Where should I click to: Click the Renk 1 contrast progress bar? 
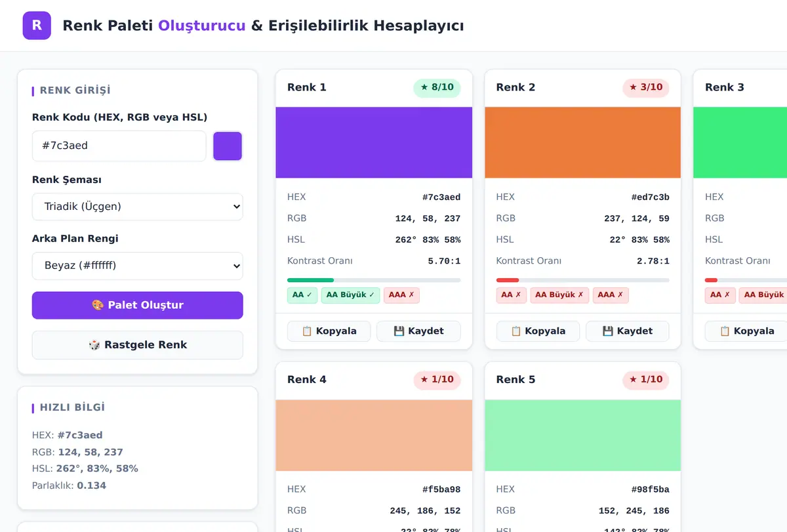374,280
